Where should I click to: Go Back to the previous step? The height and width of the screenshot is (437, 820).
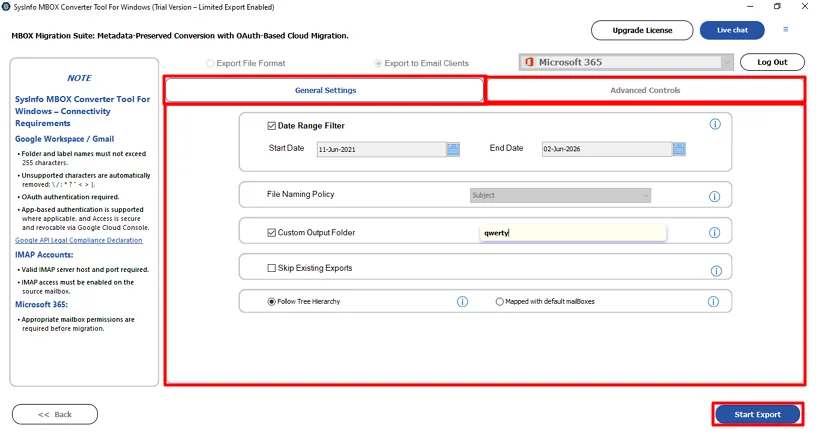click(x=55, y=415)
